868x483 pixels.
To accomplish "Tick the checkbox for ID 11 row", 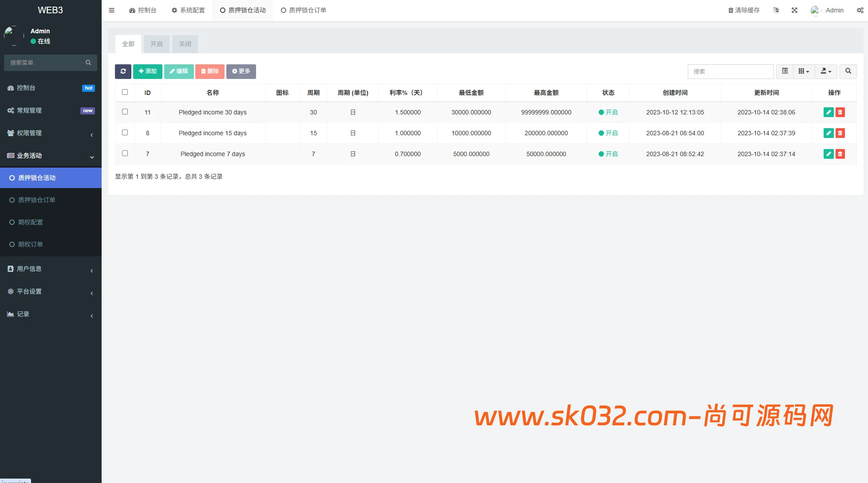I will point(125,112).
